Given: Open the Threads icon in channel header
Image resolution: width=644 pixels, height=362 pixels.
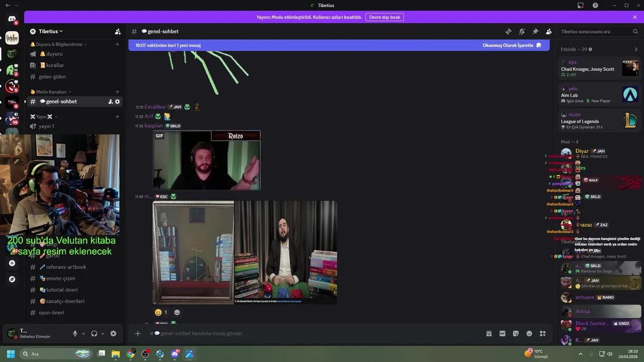Looking at the screenshot, I should tap(508, 31).
